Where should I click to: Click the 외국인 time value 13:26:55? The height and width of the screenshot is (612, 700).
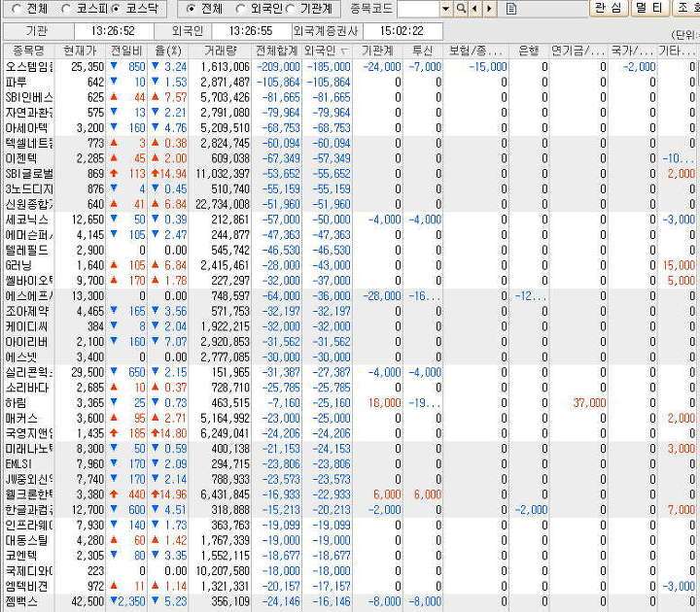tap(251, 31)
